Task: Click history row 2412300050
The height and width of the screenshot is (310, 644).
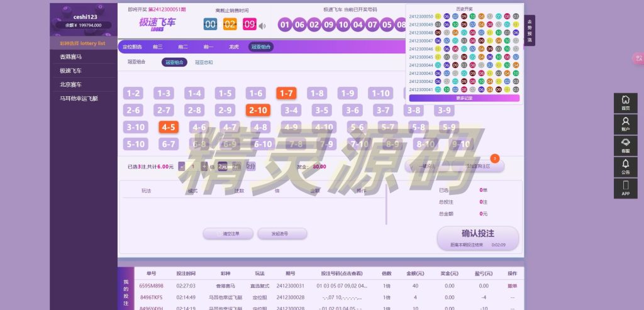Action: (464, 16)
